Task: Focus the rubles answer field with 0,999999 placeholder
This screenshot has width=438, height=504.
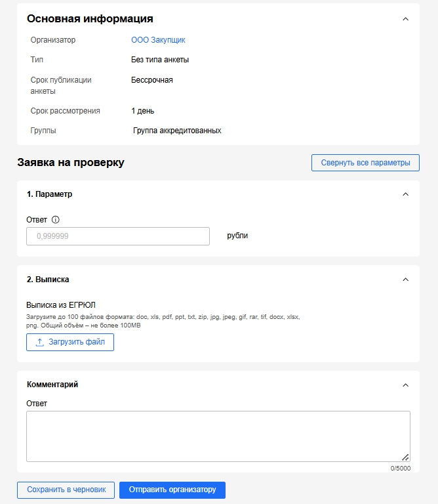Action: pyautogui.click(x=118, y=236)
